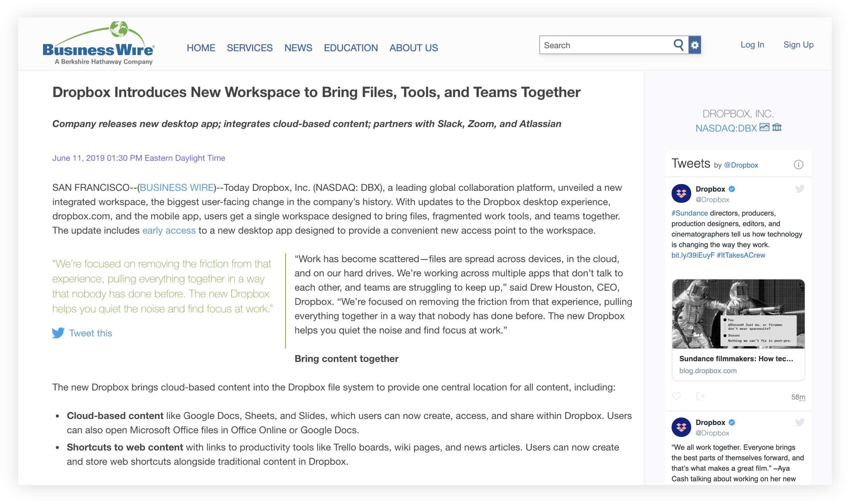The width and height of the screenshot is (850, 504).
Task: Click the Log In link
Action: [752, 45]
